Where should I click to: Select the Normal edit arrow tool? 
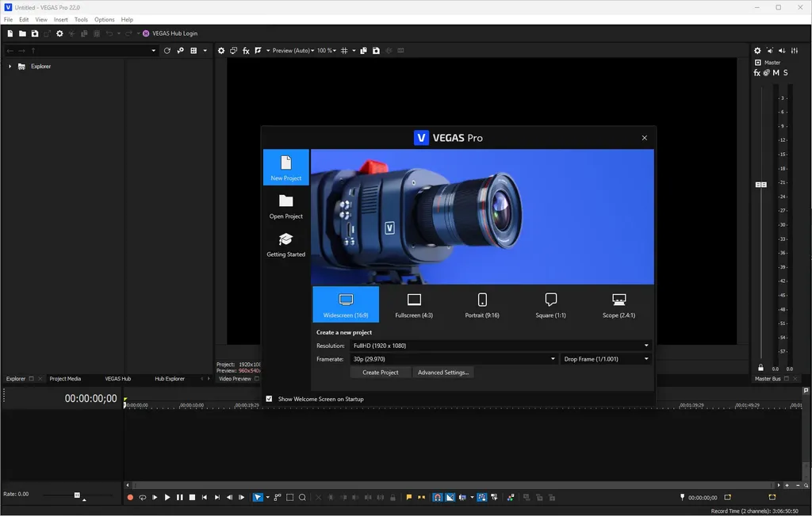pyautogui.click(x=258, y=497)
